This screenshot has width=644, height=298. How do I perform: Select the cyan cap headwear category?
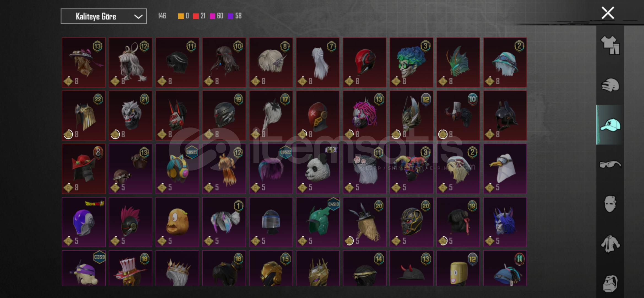point(610,125)
